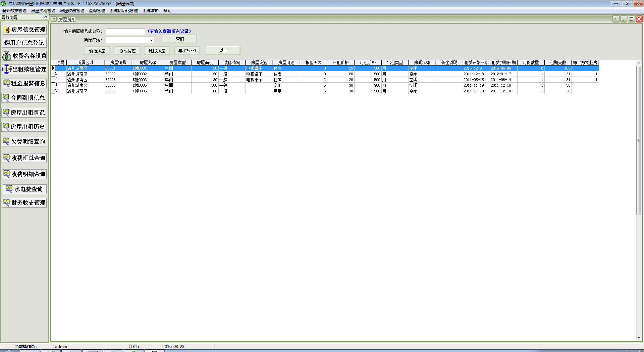Restore the 房屋信息 sub-window
The height and width of the screenshot is (352, 644).
(x=631, y=19)
